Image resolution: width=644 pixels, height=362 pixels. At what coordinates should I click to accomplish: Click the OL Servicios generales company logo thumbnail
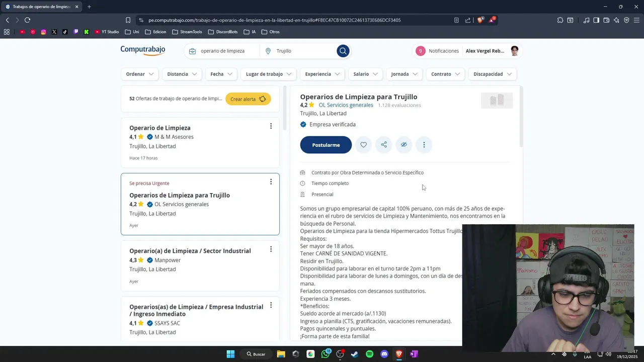point(497,101)
